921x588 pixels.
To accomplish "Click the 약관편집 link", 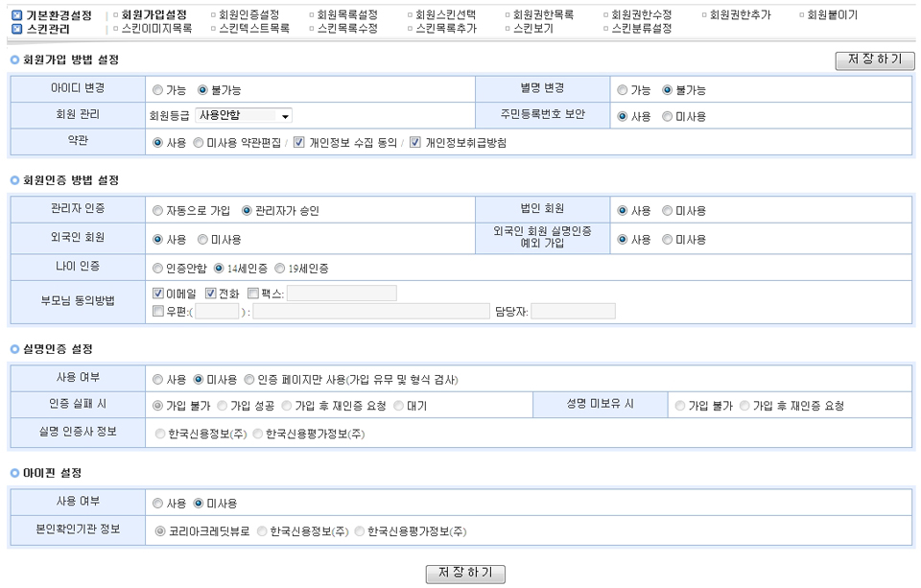I will 260,143.
